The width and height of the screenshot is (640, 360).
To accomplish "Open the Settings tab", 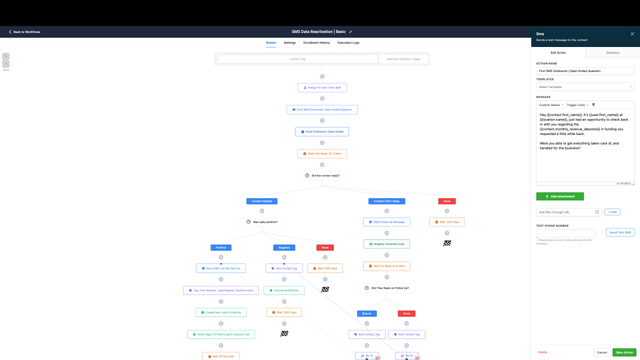I will tap(290, 43).
